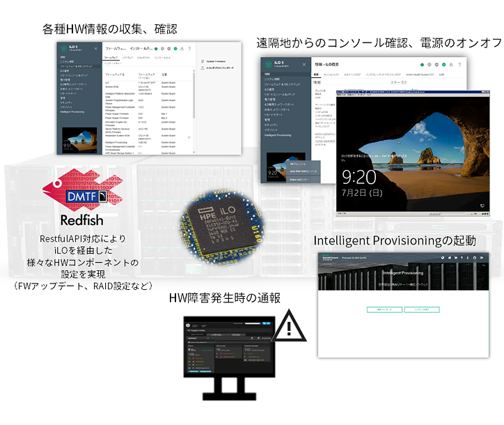Open 電力管理 in the firmware window sidebar
The height and width of the screenshot is (425, 504).
[65, 80]
